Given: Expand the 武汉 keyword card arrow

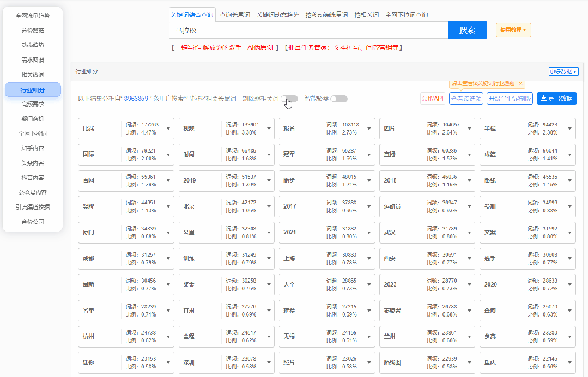Looking at the screenshot, I should (470, 233).
